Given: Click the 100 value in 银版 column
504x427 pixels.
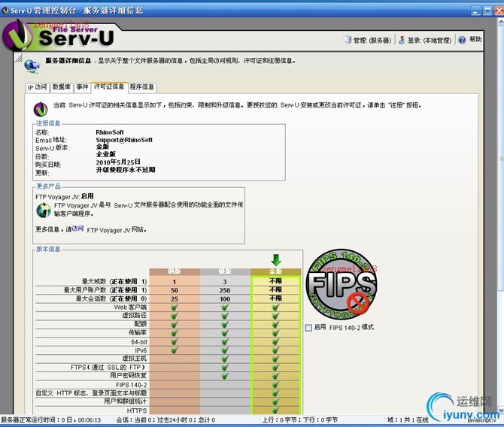Looking at the screenshot, I should (x=225, y=299).
